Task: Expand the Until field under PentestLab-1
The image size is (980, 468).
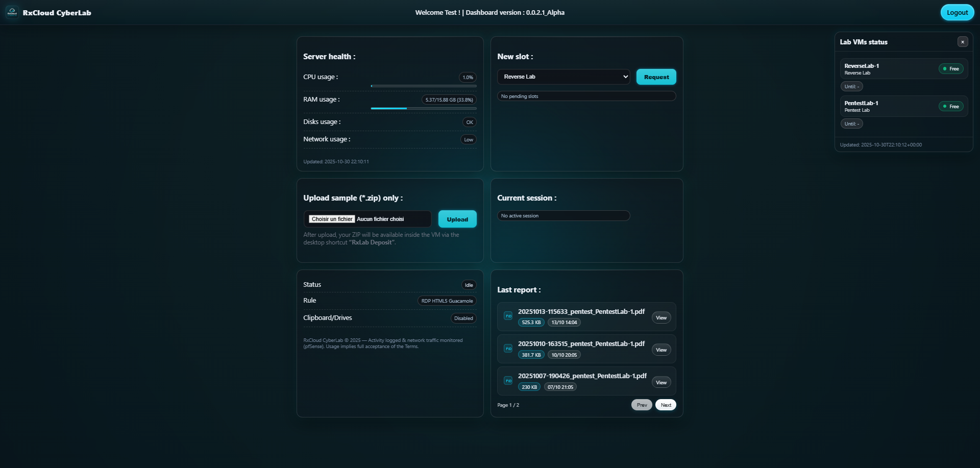Action: (x=851, y=124)
